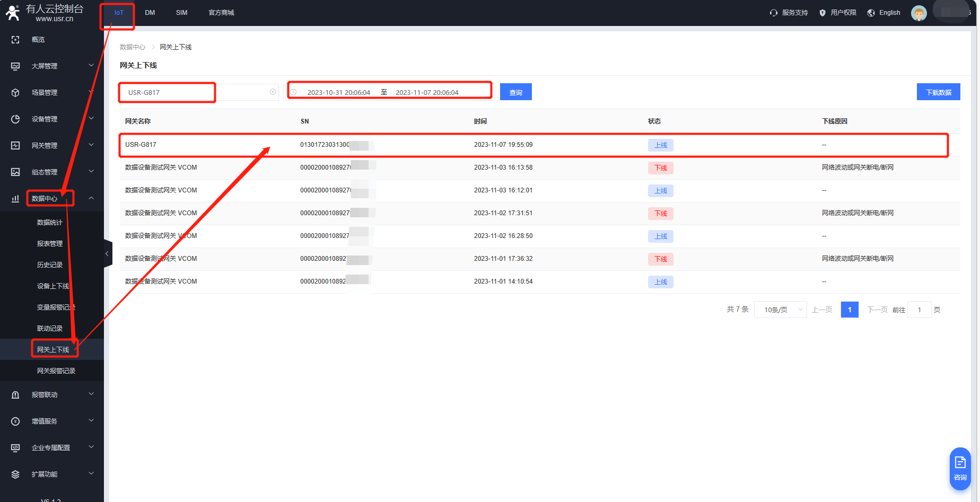The image size is (980, 502).
Task: Expand the 设备管理 sidebar menu
Action: (x=52, y=119)
